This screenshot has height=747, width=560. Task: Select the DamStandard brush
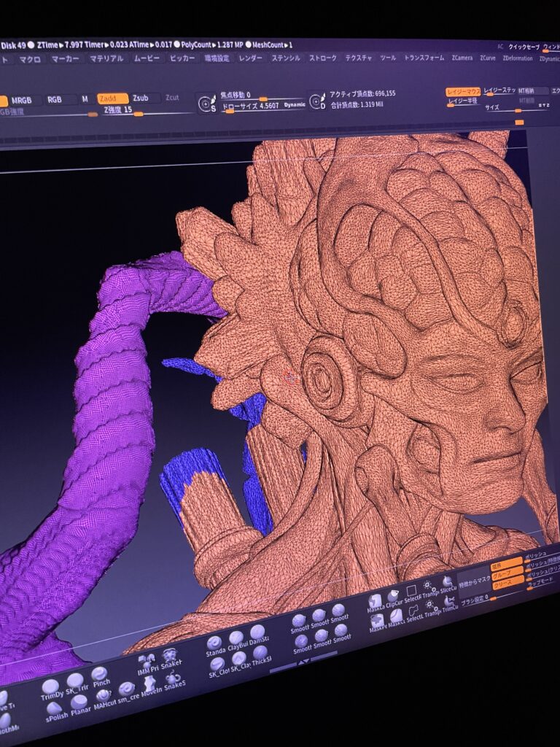(x=259, y=636)
